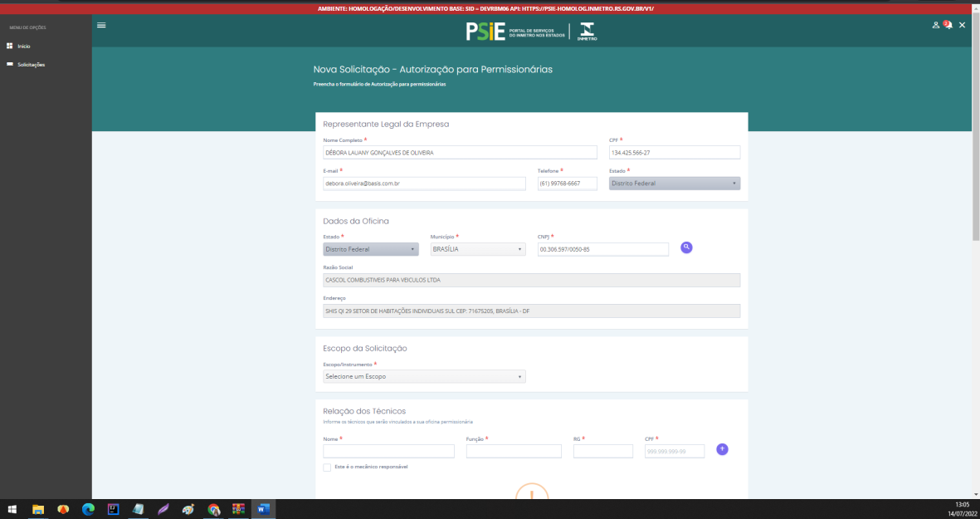The height and width of the screenshot is (519, 980).
Task: Open Solicitações in sidebar menu
Action: [x=31, y=65]
